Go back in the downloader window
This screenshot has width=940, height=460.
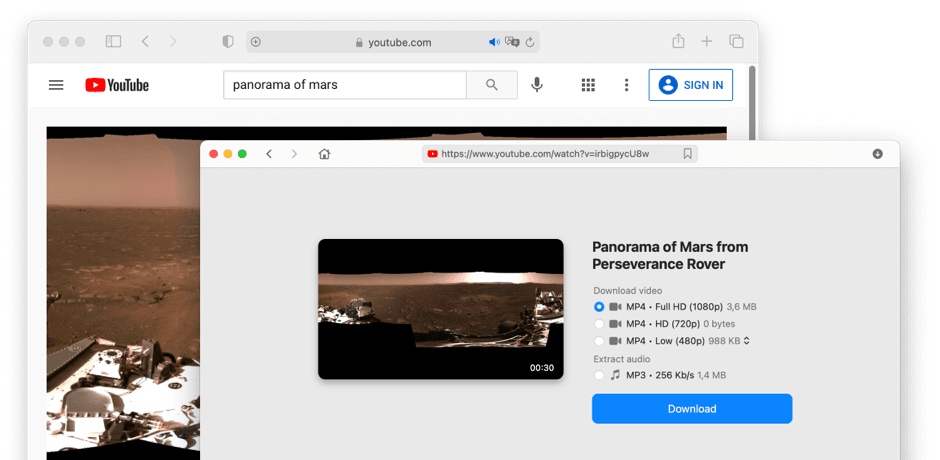[x=269, y=154]
